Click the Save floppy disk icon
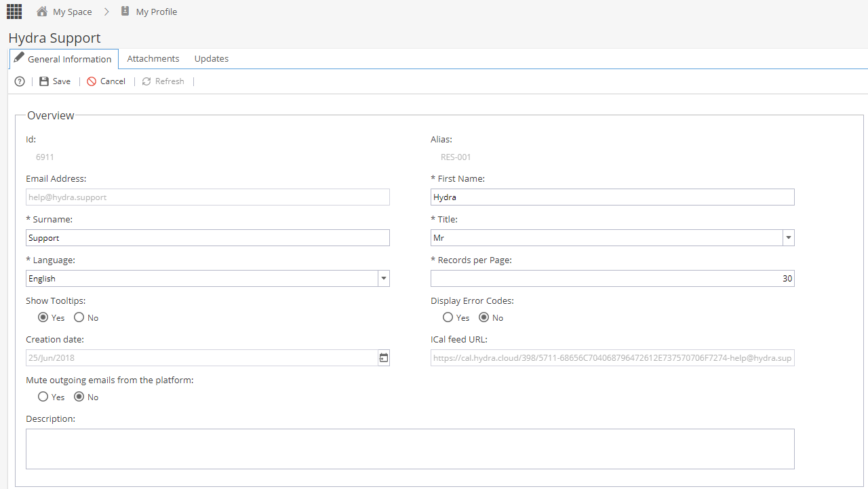 tap(44, 81)
